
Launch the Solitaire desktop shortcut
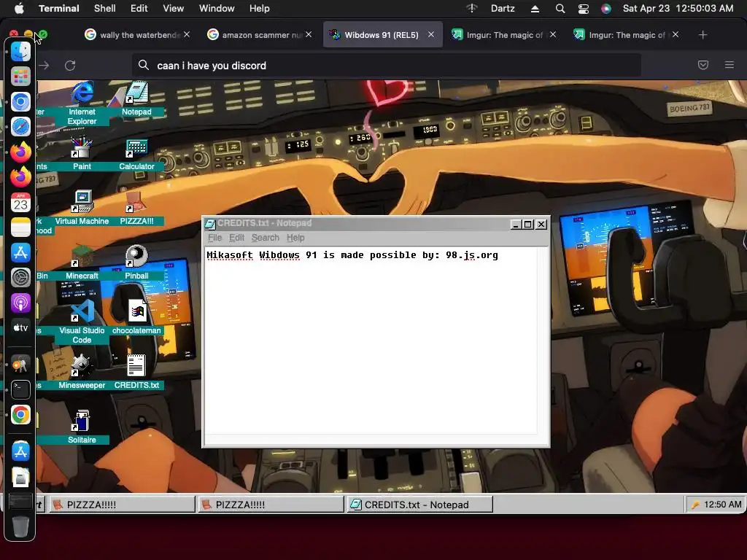[x=82, y=427]
